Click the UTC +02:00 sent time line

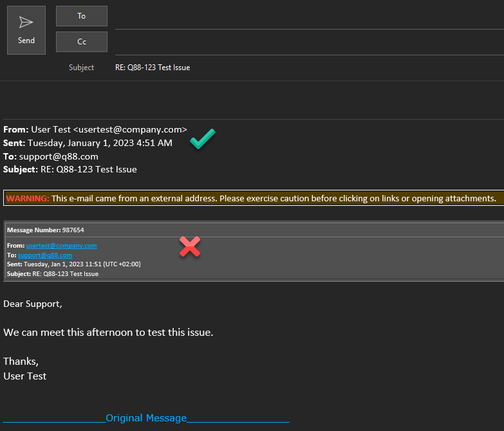tap(73, 264)
